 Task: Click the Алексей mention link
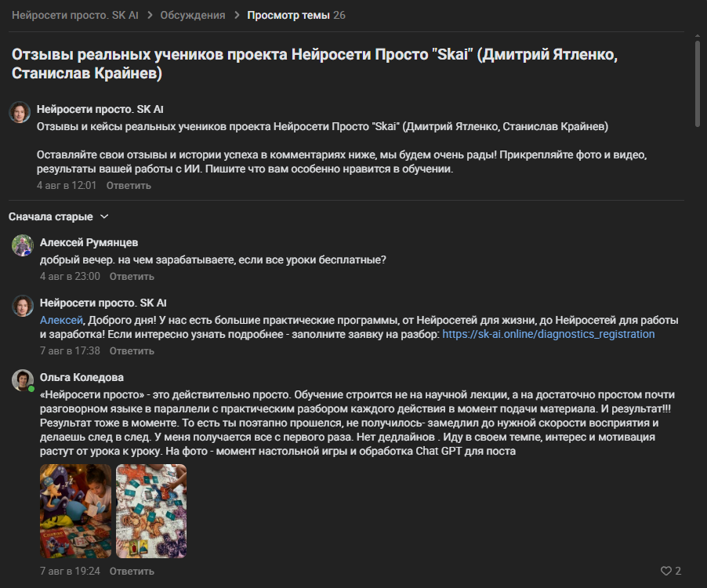pyautogui.click(x=61, y=320)
